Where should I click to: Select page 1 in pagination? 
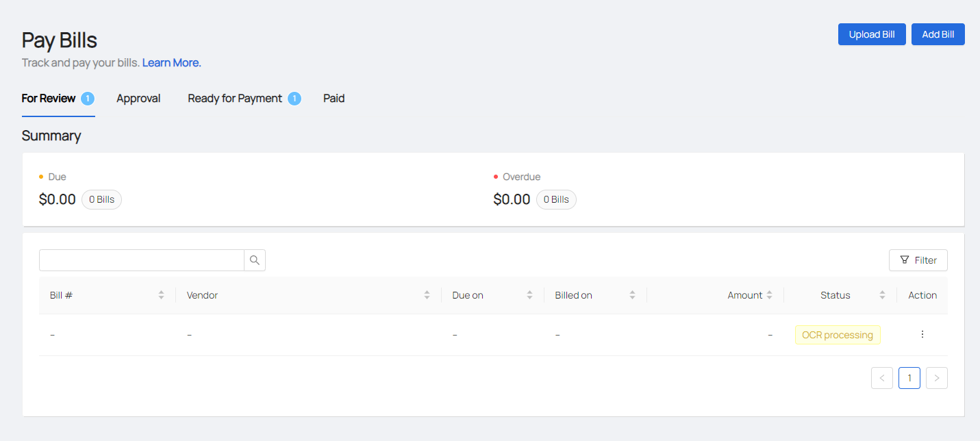tap(909, 378)
